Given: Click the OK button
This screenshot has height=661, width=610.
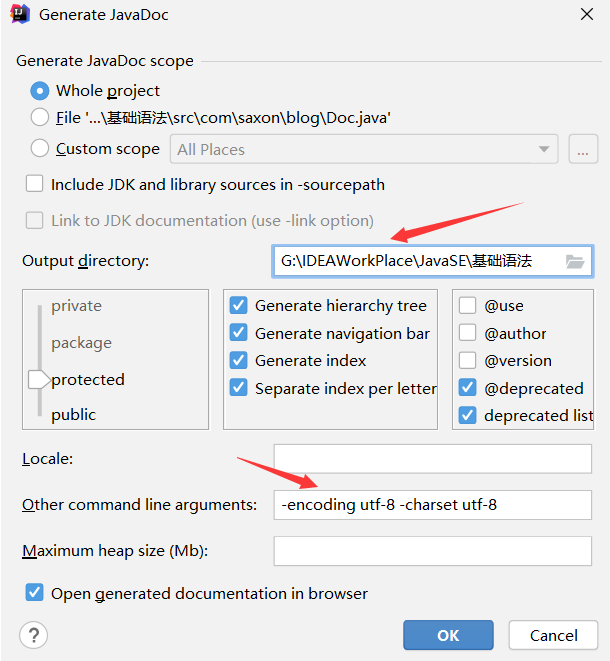Looking at the screenshot, I should pos(448,635).
